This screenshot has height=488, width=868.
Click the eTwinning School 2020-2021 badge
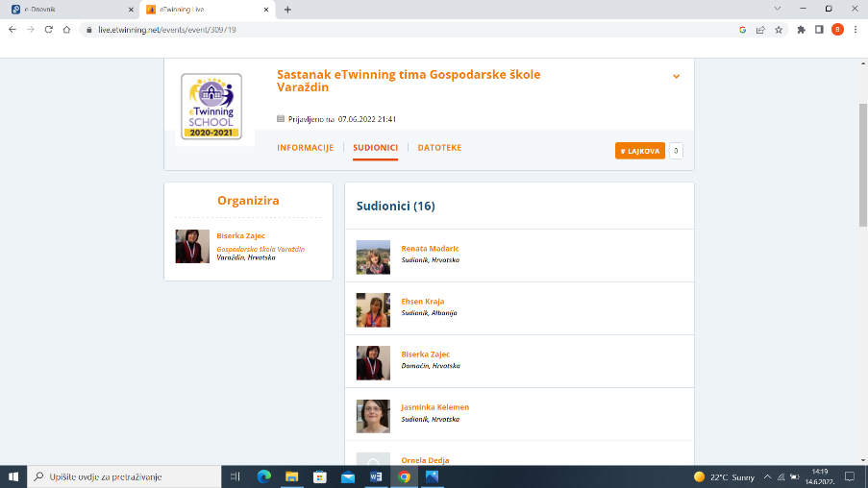211,107
